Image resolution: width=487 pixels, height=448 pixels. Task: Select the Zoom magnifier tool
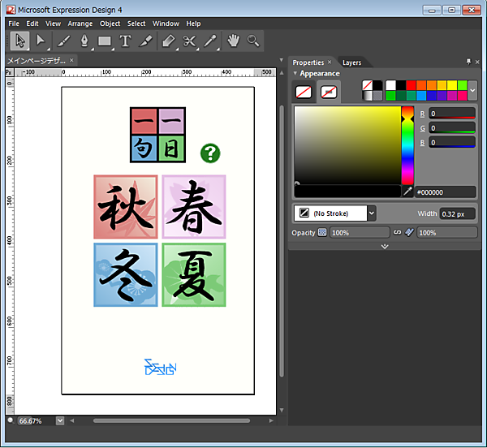pyautogui.click(x=253, y=41)
